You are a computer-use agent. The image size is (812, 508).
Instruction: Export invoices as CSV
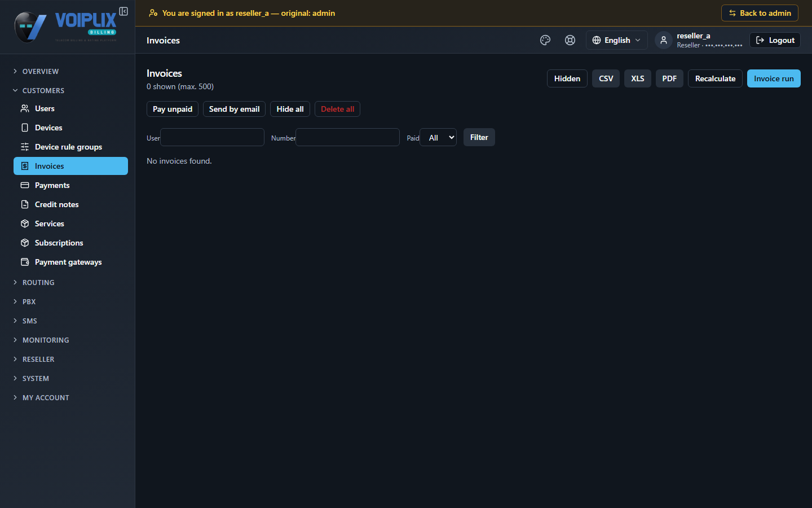click(x=606, y=78)
